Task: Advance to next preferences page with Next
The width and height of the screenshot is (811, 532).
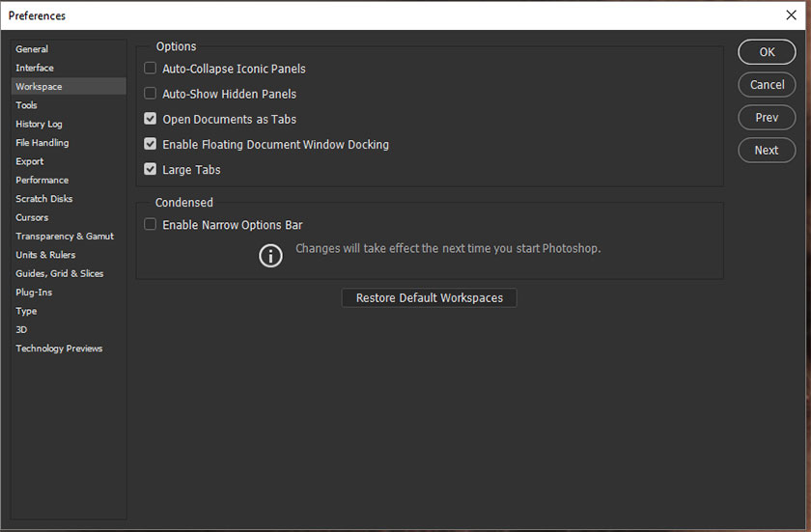Action: pyautogui.click(x=767, y=151)
